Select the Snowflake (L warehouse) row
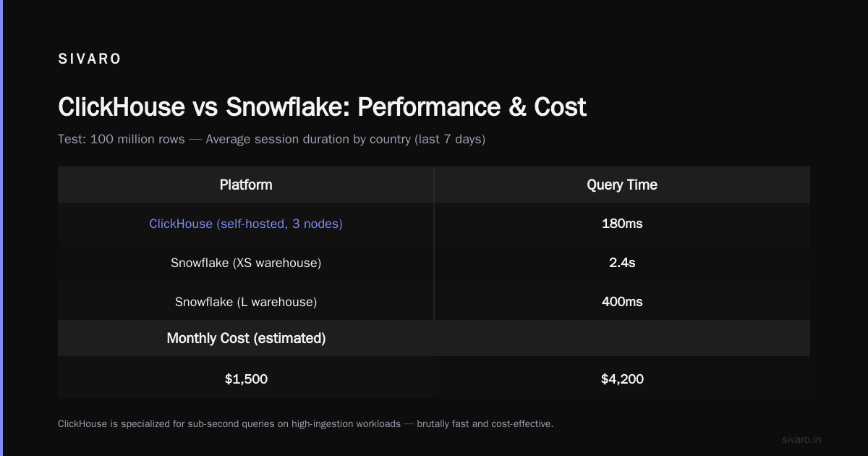This screenshot has width=868, height=456. pos(434,302)
